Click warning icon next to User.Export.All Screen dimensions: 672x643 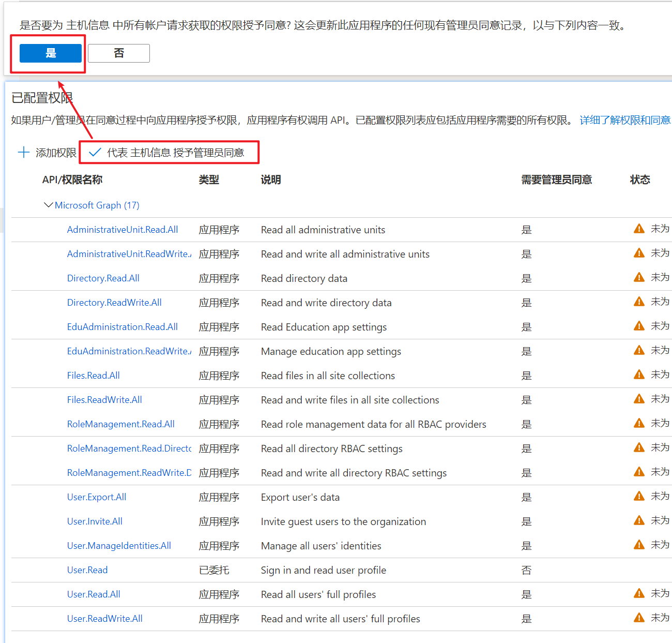639,496
